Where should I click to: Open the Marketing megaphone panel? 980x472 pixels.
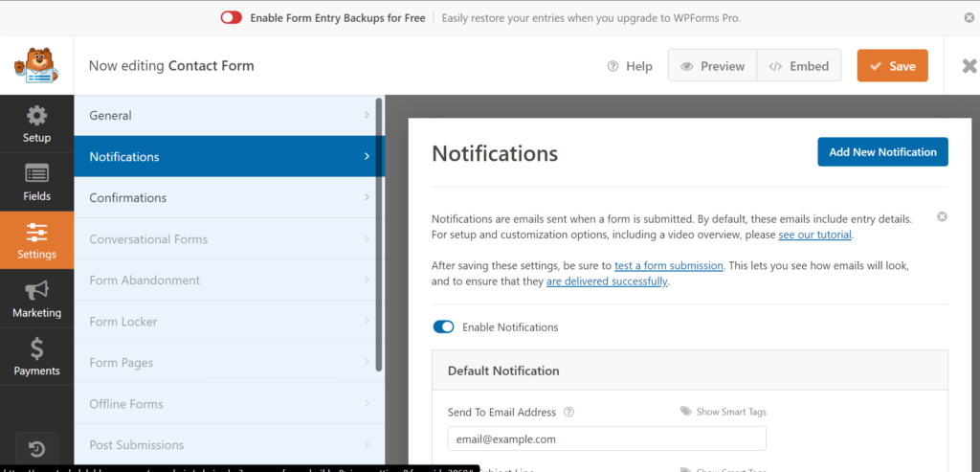(x=37, y=298)
